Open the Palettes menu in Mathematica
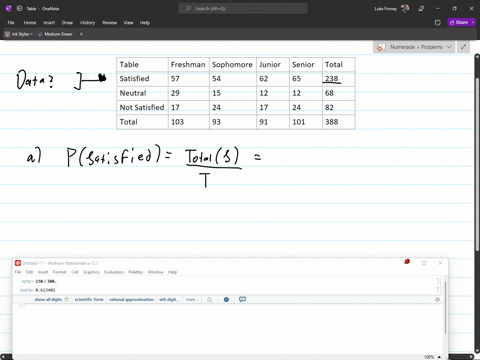 point(136,272)
